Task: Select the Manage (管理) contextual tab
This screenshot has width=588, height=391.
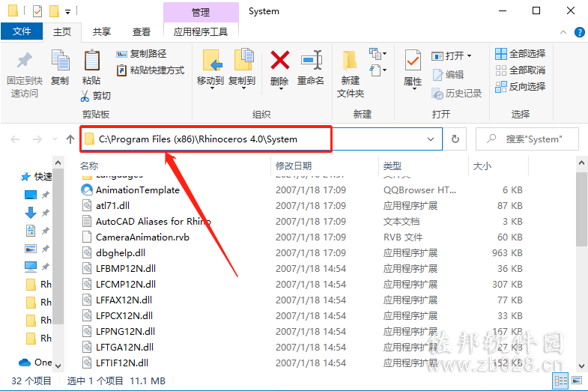Action: coord(201,13)
